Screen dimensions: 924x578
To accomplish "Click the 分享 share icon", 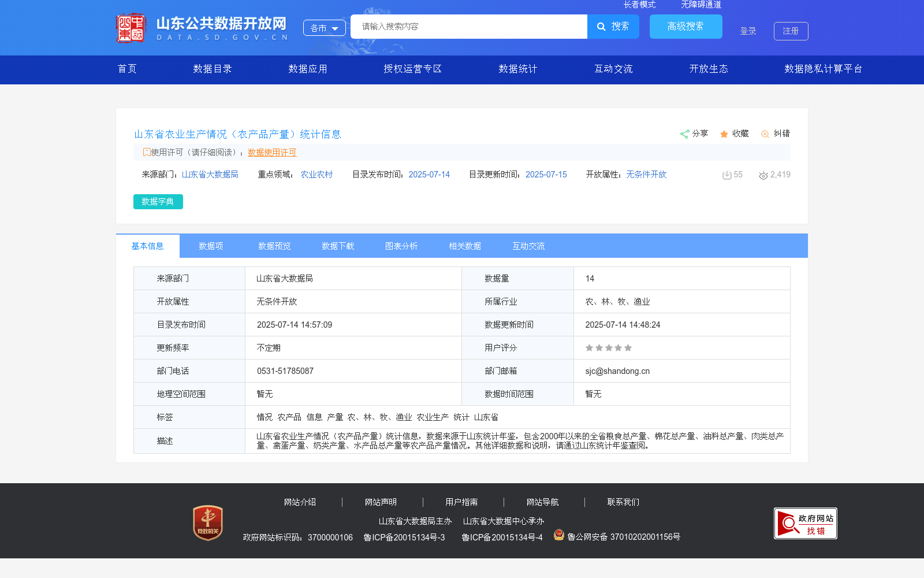I will pos(685,134).
